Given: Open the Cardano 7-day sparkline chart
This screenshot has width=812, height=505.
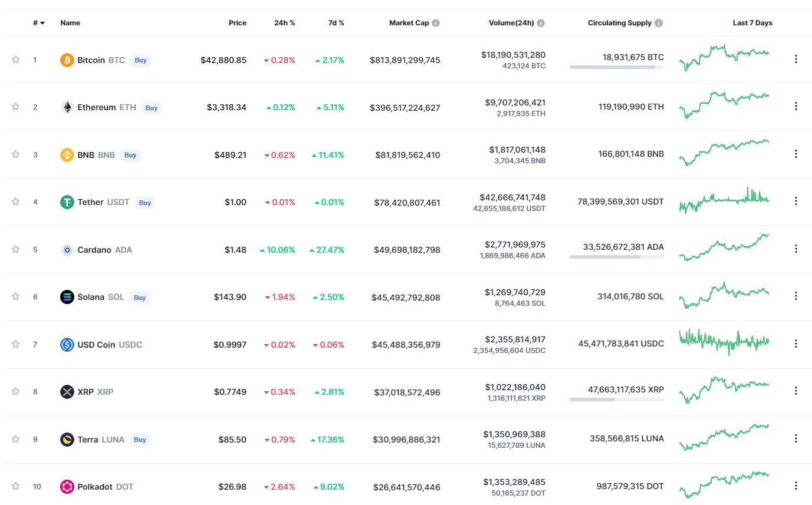Looking at the screenshot, I should coord(724,247).
